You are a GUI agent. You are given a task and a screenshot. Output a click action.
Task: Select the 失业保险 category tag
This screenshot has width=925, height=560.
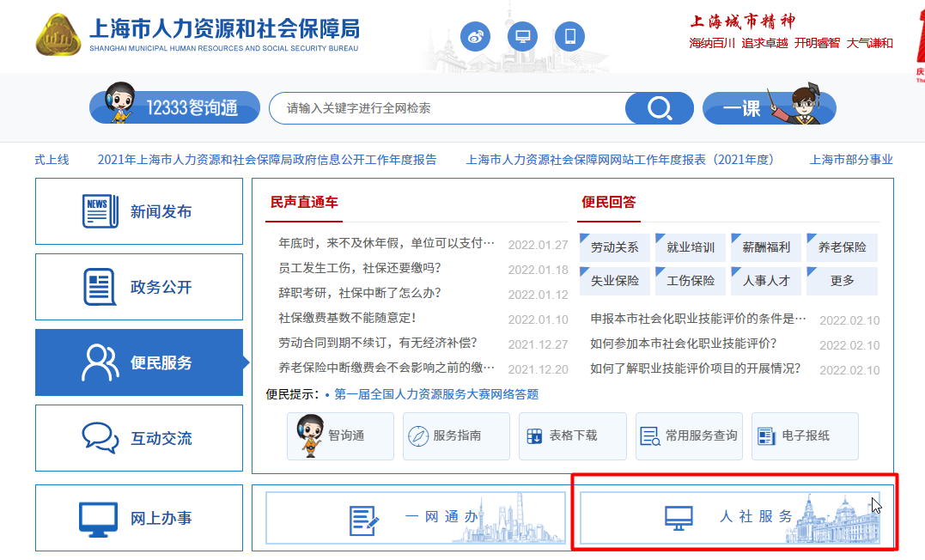615,281
